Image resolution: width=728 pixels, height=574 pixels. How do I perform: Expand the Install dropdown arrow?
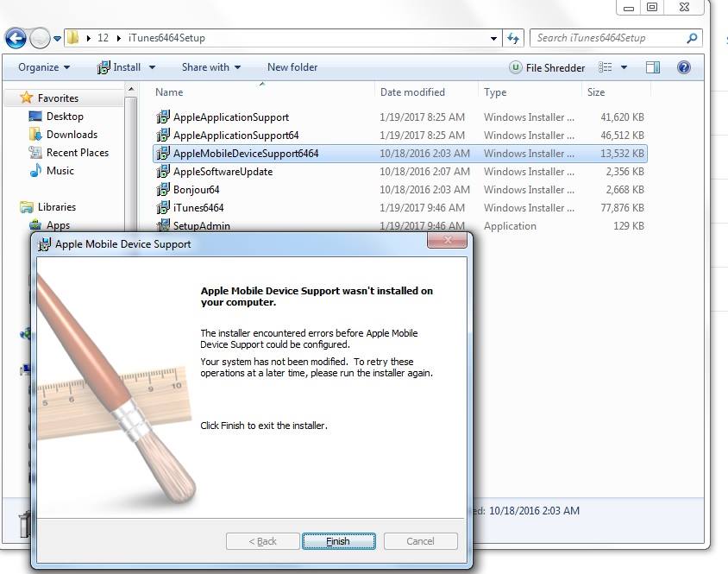coord(152,68)
